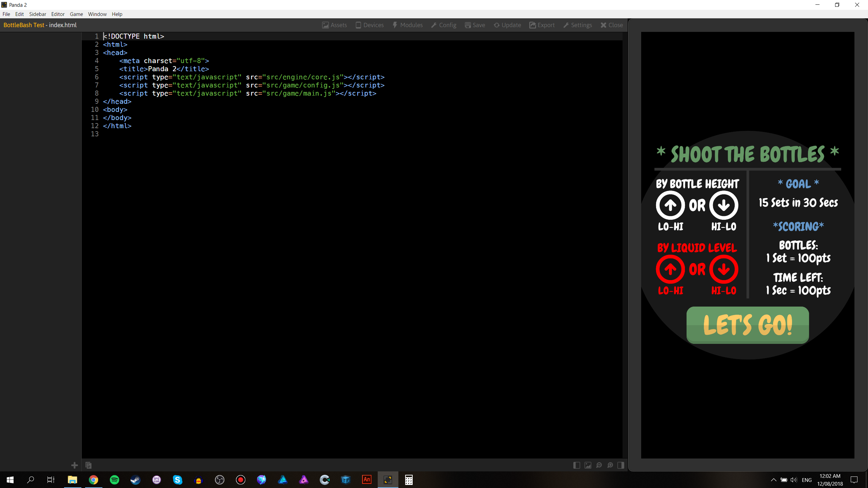The height and width of the screenshot is (488, 868).
Task: Click the zoom in magnifier icon
Action: (x=610, y=465)
